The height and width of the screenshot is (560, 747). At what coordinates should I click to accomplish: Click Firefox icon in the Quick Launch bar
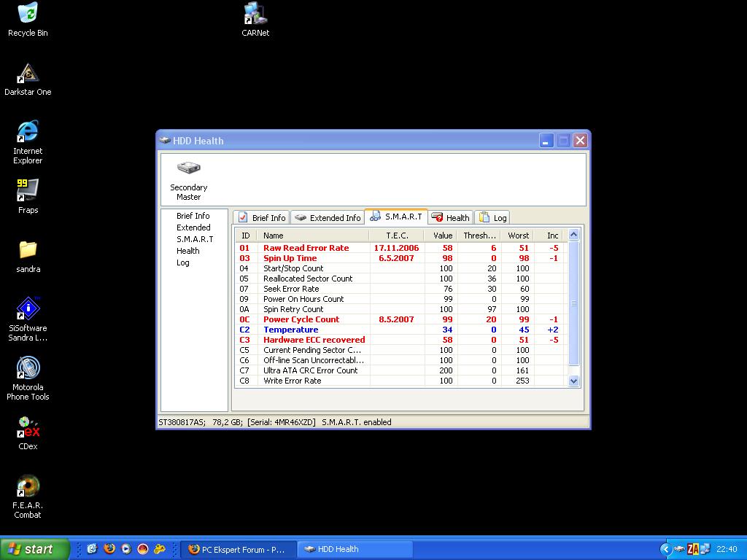tap(109, 549)
